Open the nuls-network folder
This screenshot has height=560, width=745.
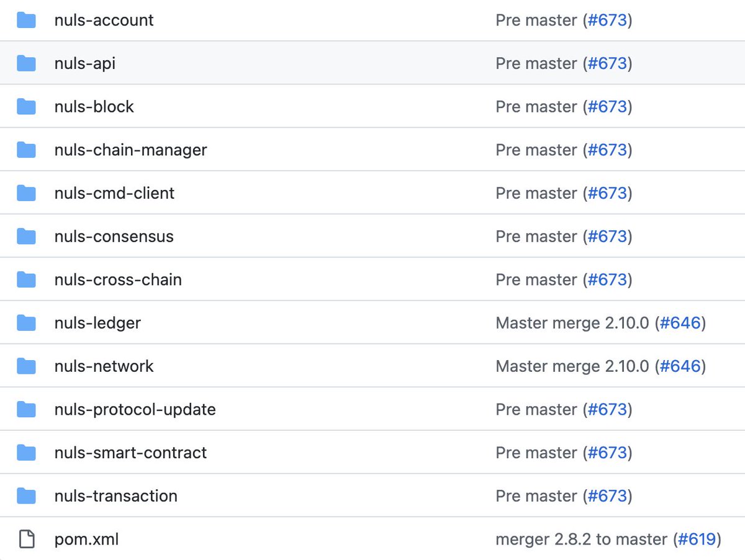point(104,366)
